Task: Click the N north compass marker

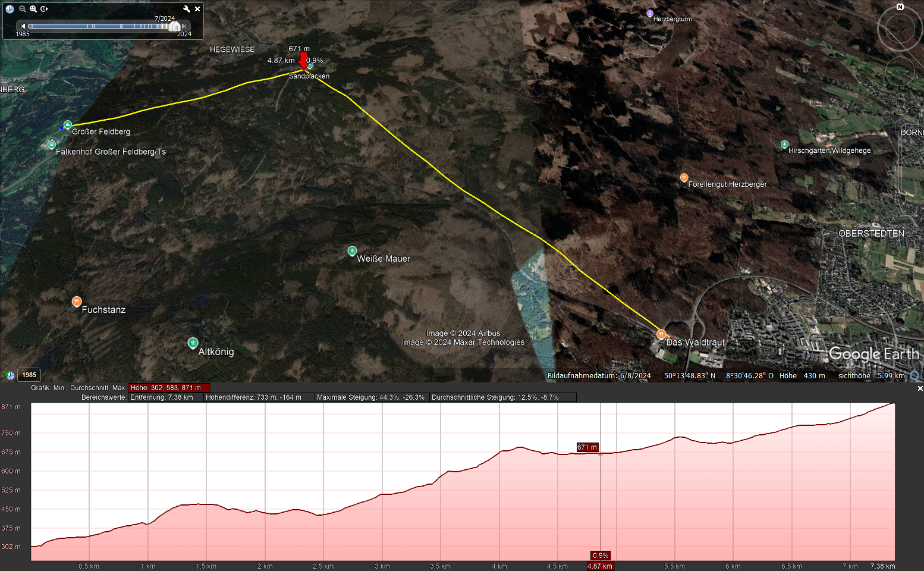Action: coord(900,7)
